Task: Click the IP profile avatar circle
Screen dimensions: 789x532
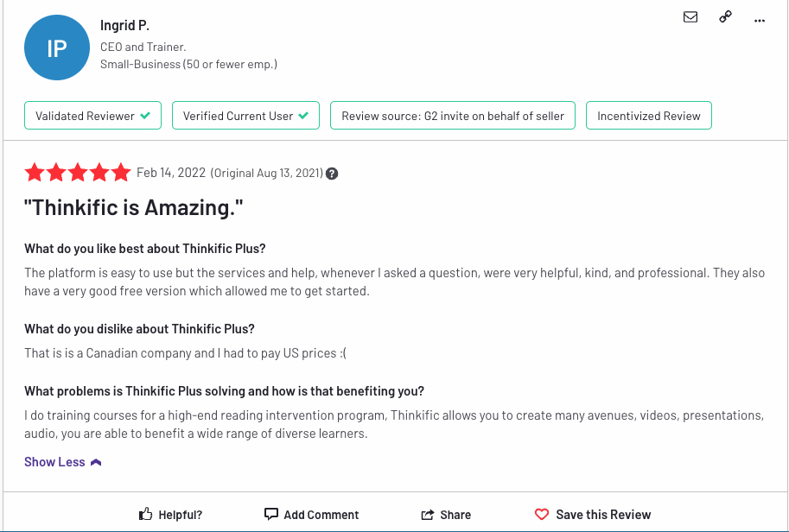Action: click(57, 47)
